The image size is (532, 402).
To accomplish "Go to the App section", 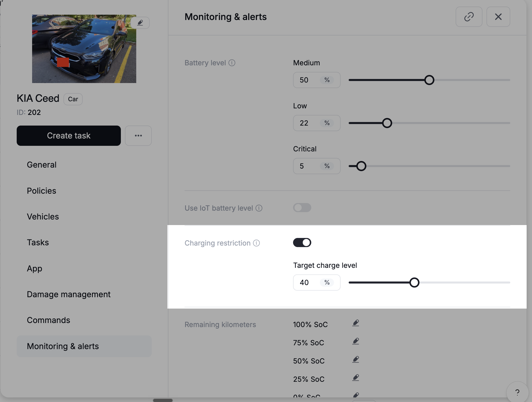I will pyautogui.click(x=84, y=268).
